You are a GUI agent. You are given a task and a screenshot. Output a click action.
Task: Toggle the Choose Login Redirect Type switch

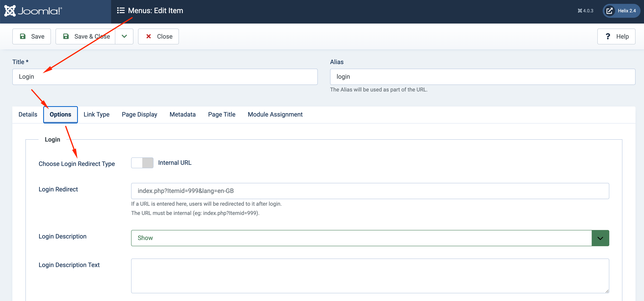(142, 163)
